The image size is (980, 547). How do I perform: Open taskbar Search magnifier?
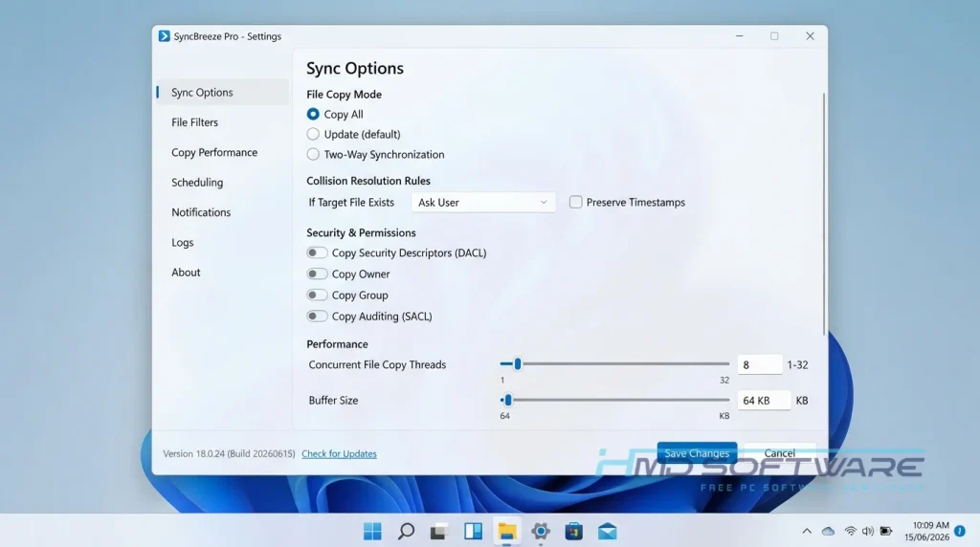pos(406,532)
